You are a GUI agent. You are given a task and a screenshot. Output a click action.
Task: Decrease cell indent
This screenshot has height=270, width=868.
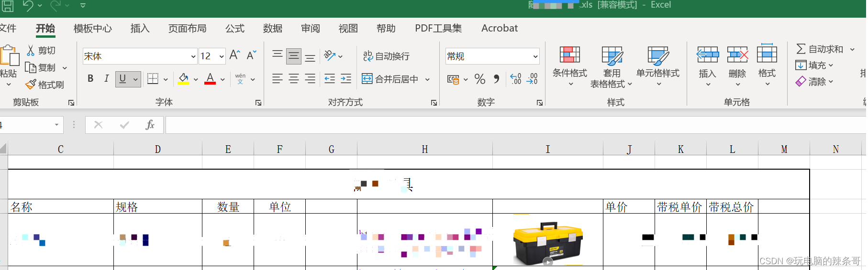330,79
